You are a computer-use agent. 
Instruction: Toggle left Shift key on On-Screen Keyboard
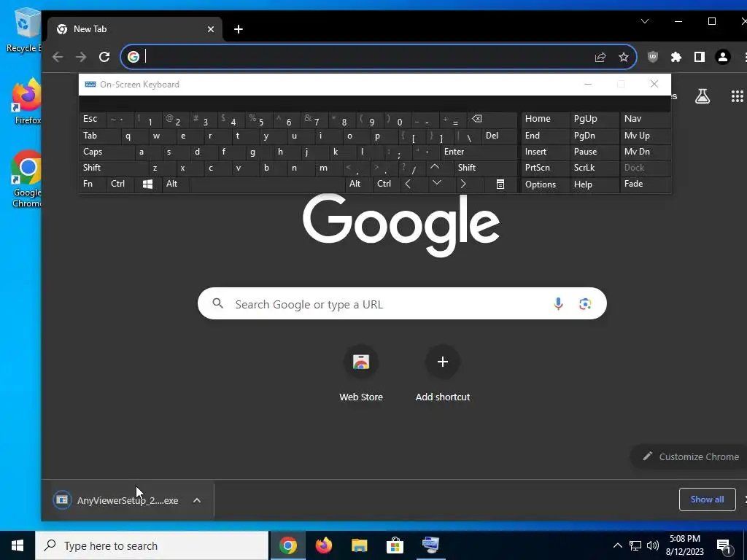pyautogui.click(x=113, y=168)
